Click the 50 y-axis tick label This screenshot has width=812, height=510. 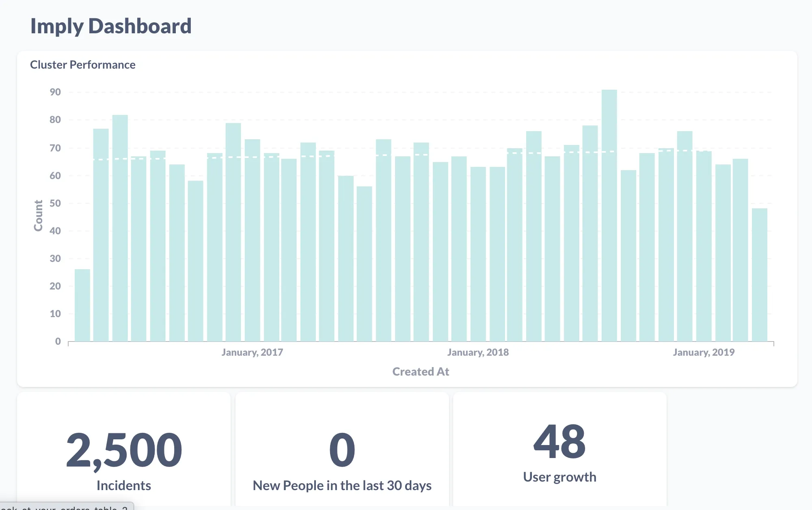tap(55, 203)
